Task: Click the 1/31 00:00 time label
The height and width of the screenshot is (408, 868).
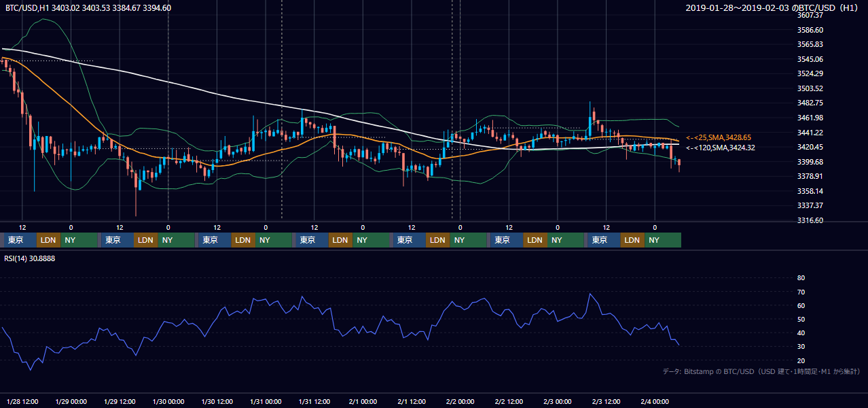Action: 266,401
